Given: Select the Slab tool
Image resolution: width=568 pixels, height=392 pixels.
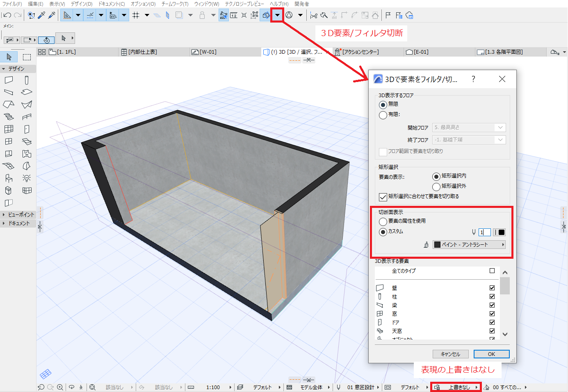Looking at the screenshot, I should click(x=27, y=92).
